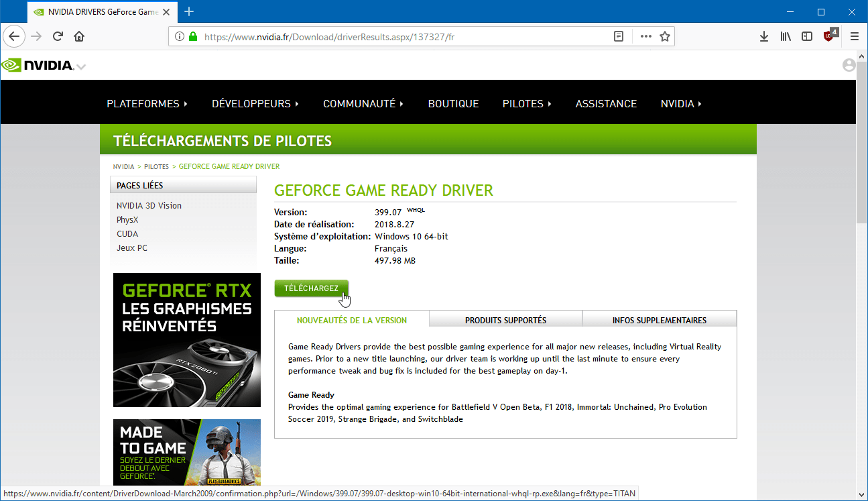Toggle the browser sidebar
The width and height of the screenshot is (868, 501).
click(807, 37)
